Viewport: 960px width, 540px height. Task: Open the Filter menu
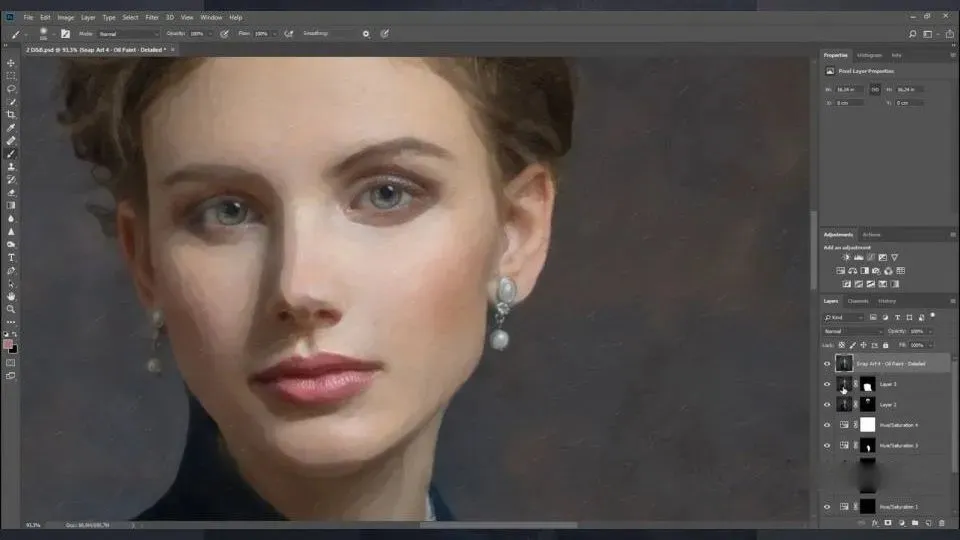point(152,17)
